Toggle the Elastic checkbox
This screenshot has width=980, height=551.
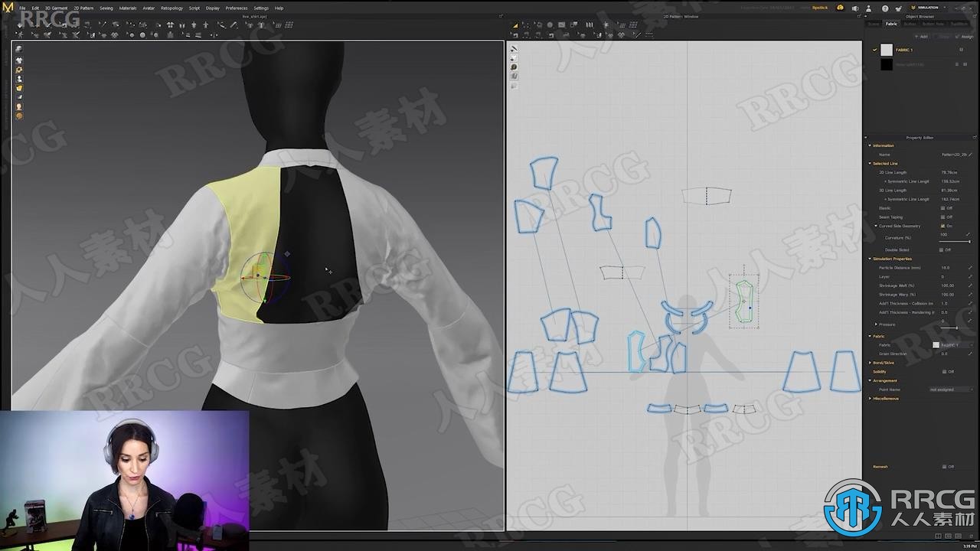point(942,208)
